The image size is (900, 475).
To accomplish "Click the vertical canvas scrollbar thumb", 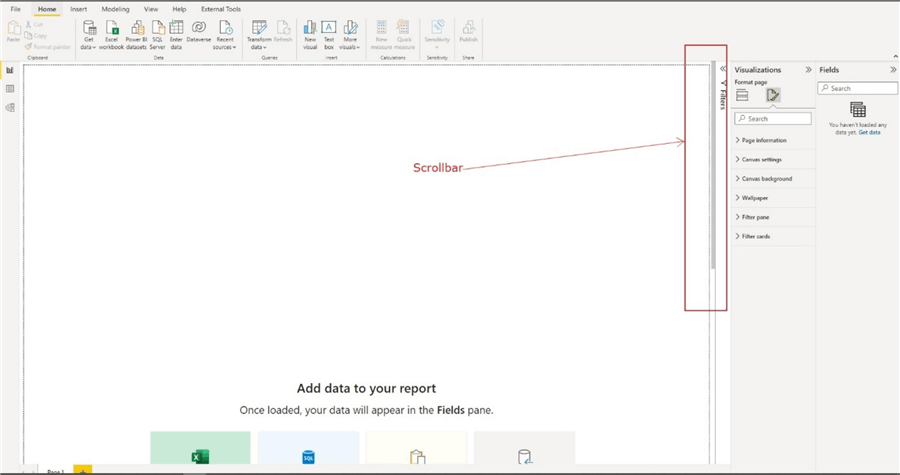I will (x=713, y=165).
